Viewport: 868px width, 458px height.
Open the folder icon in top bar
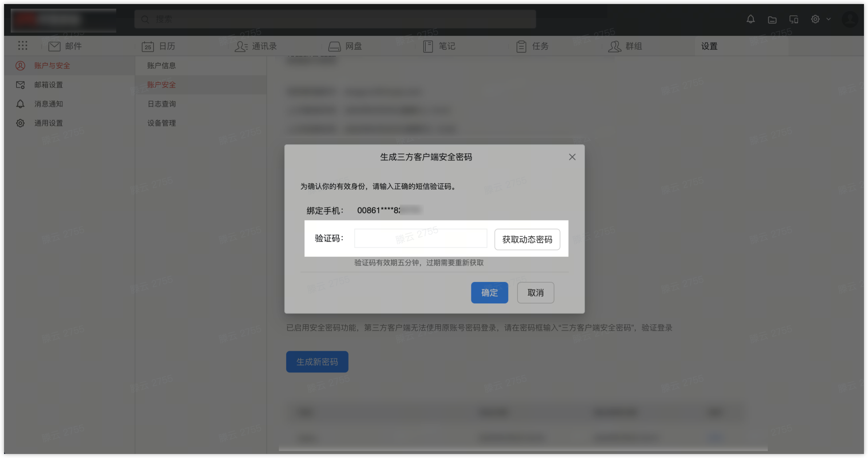point(772,20)
